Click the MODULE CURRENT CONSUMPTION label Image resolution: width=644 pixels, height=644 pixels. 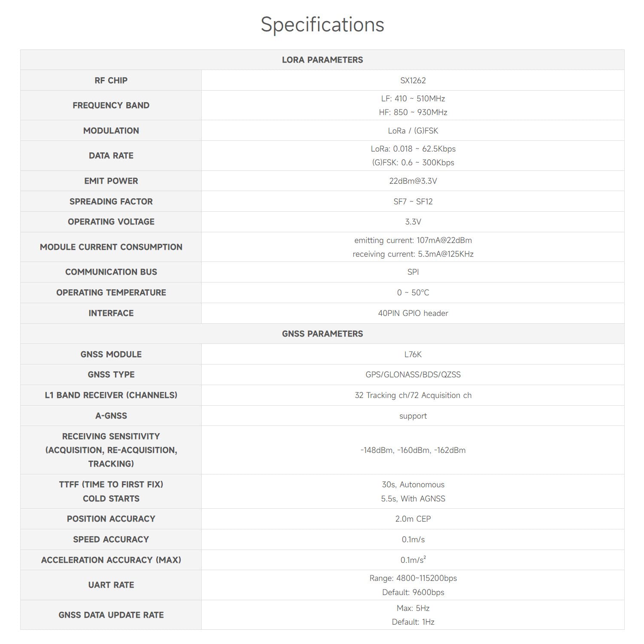[x=111, y=247]
